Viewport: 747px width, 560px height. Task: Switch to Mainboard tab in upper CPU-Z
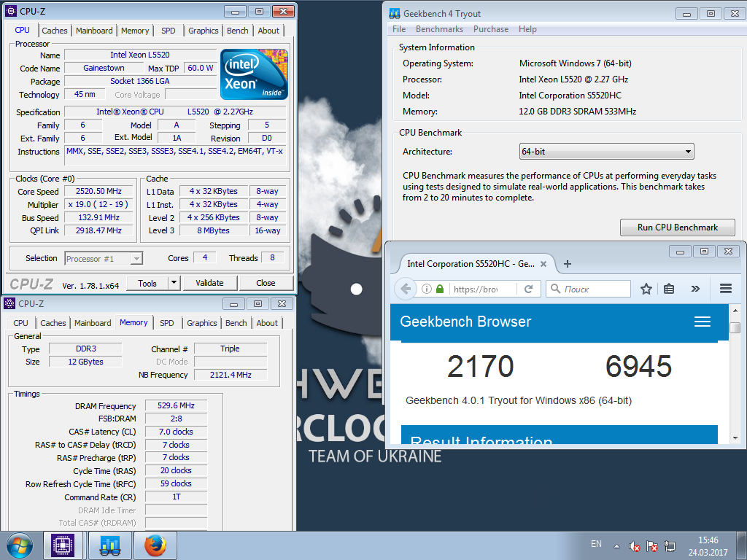[94, 31]
